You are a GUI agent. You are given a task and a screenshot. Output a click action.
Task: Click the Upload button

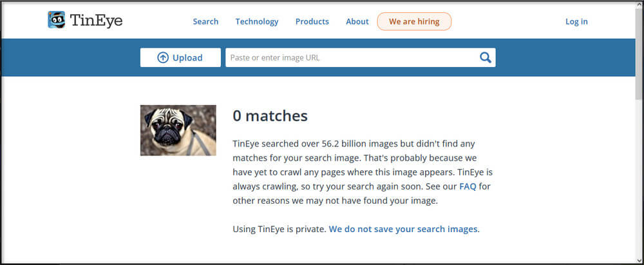pyautogui.click(x=180, y=57)
